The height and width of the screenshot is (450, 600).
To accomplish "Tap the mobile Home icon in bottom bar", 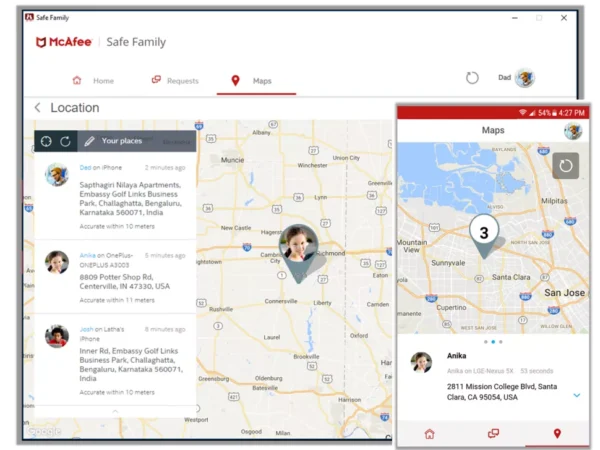I will 429,433.
